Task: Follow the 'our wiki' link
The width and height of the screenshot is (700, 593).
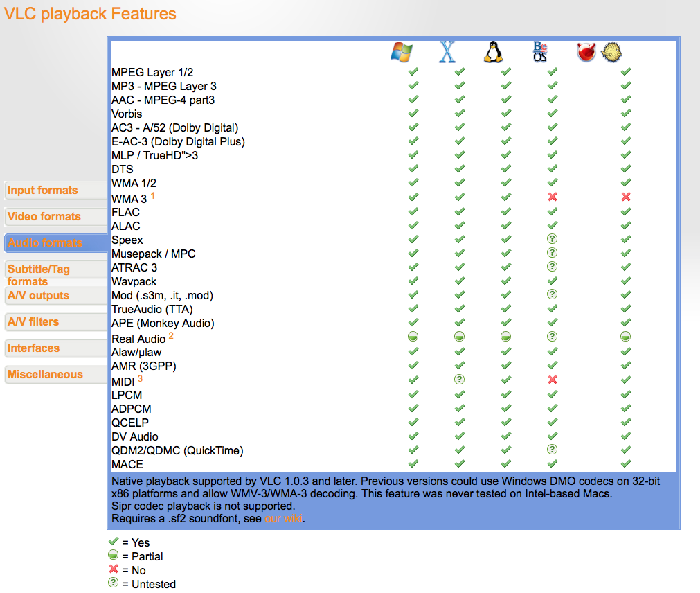Action: tap(283, 519)
